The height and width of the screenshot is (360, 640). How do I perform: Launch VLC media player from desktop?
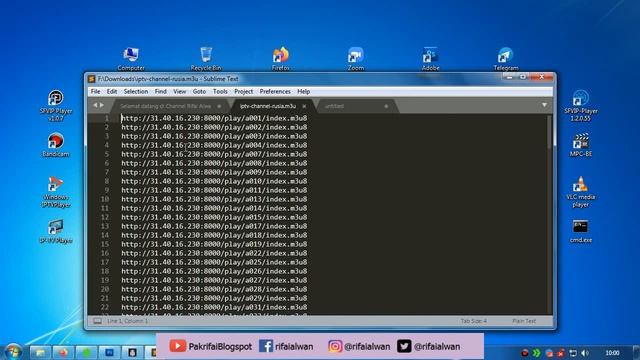tap(580, 192)
